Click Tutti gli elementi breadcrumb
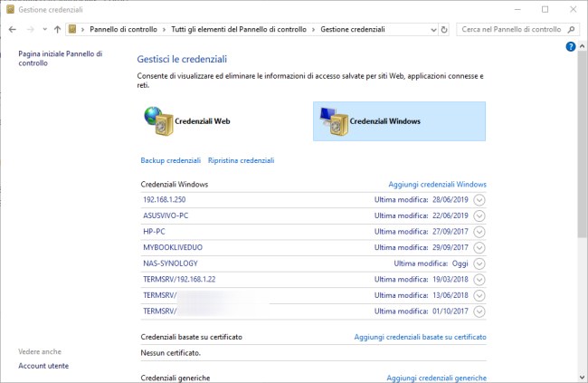The image size is (588, 383). 239,29
